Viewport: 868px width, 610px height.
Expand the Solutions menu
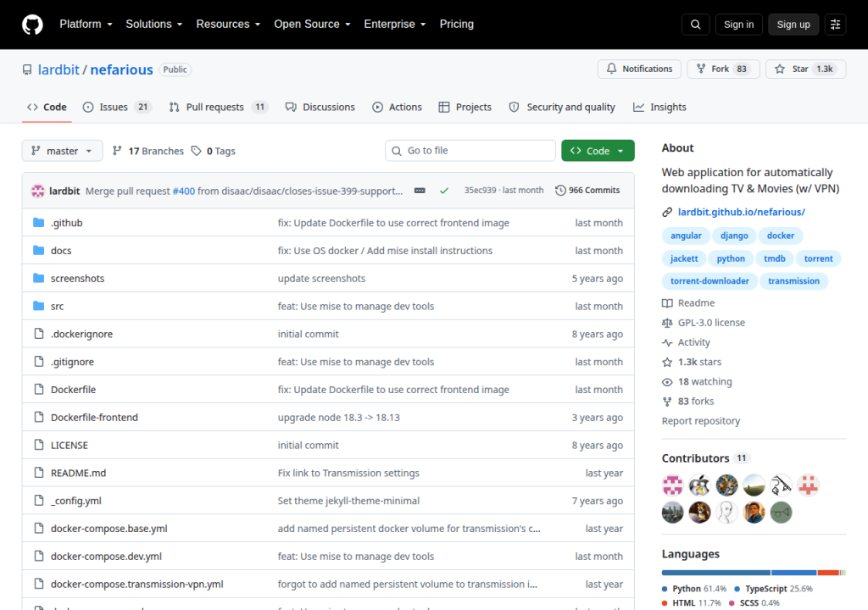(x=154, y=25)
